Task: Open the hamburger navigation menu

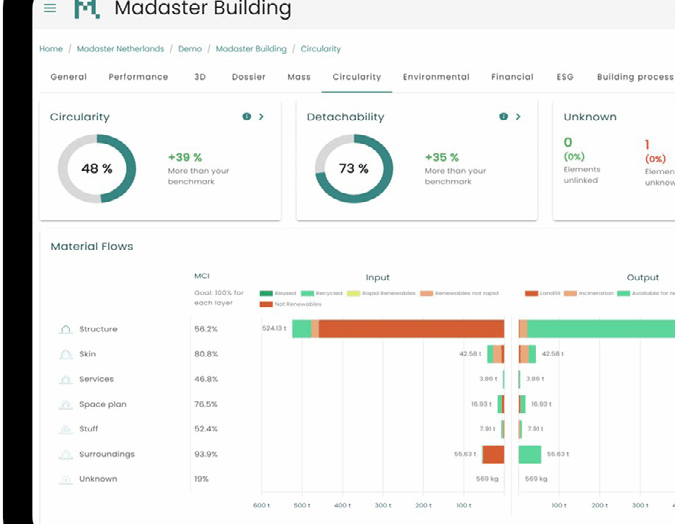Action: 50,9
